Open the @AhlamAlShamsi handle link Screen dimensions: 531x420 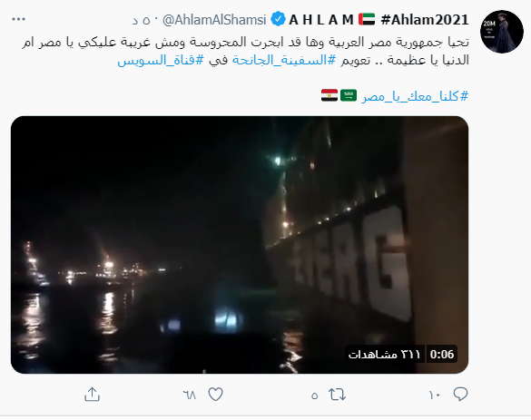click(x=214, y=20)
